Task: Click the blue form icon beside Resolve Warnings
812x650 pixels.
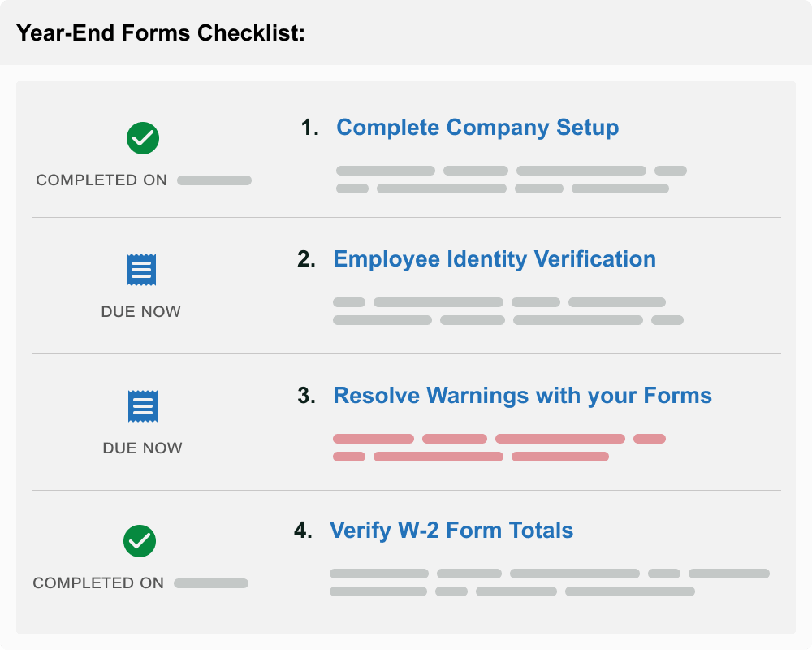Action: pos(140,405)
